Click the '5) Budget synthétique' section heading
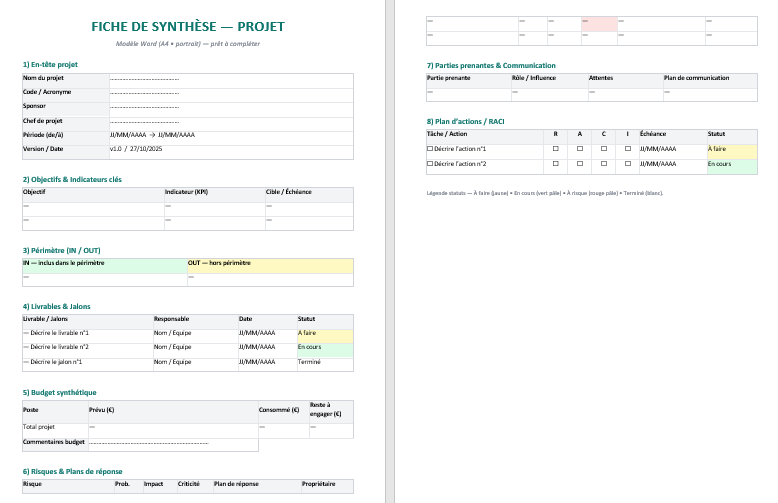The width and height of the screenshot is (778, 503). (x=59, y=393)
